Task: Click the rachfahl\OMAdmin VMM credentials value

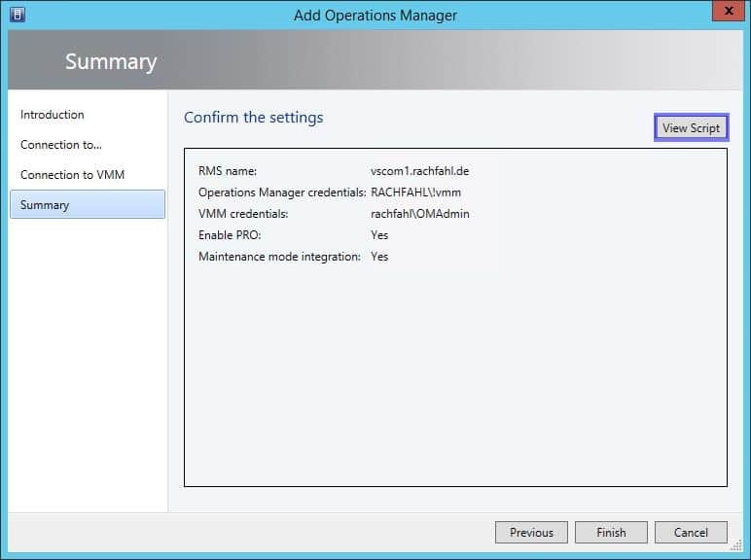Action: [420, 214]
